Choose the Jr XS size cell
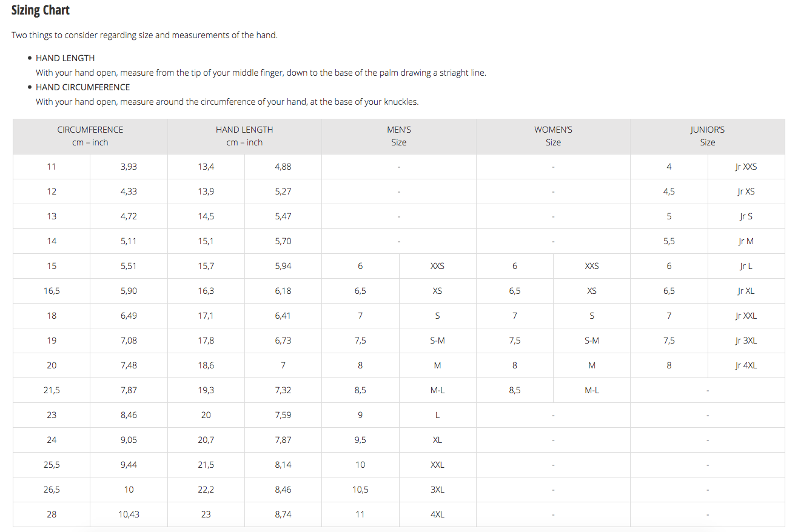Screen dimensions: 798x532 click(x=746, y=191)
